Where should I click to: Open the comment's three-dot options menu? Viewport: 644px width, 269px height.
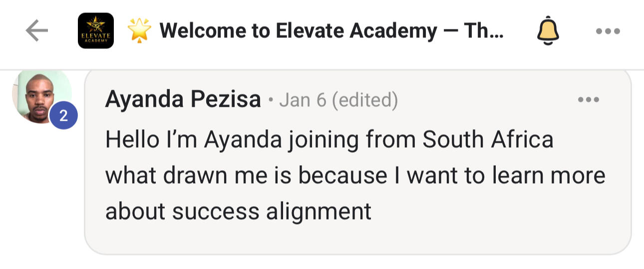[588, 100]
